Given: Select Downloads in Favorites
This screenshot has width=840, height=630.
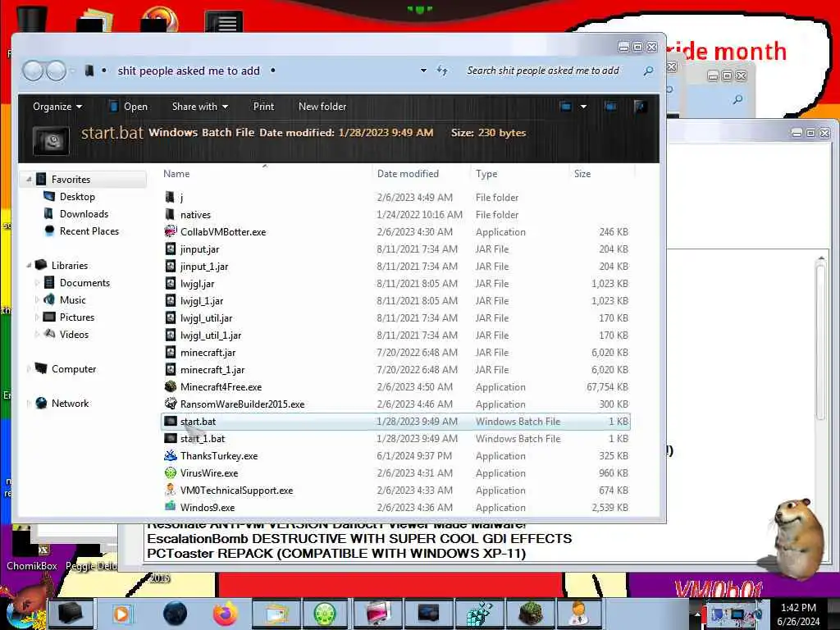Looking at the screenshot, I should click(84, 214).
